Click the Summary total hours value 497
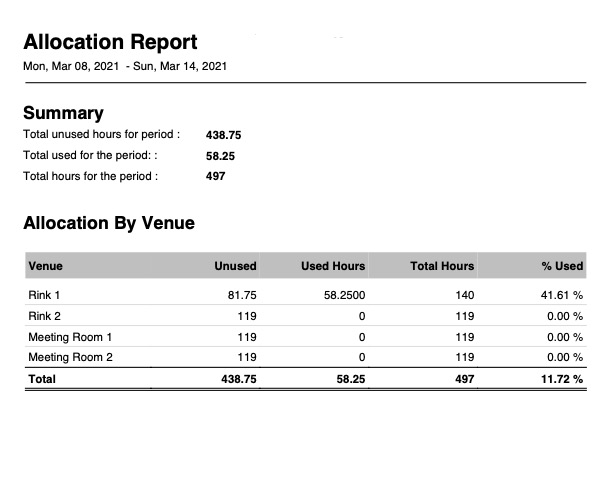 215,176
